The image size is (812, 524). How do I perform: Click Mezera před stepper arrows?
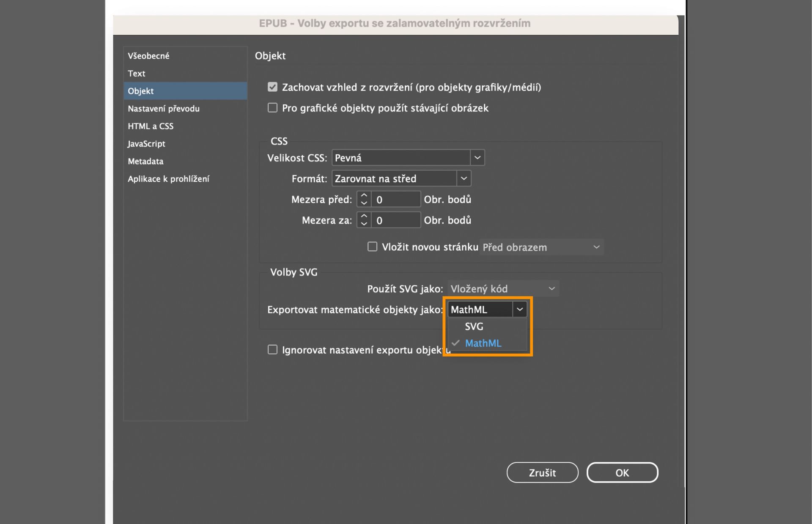coord(364,199)
